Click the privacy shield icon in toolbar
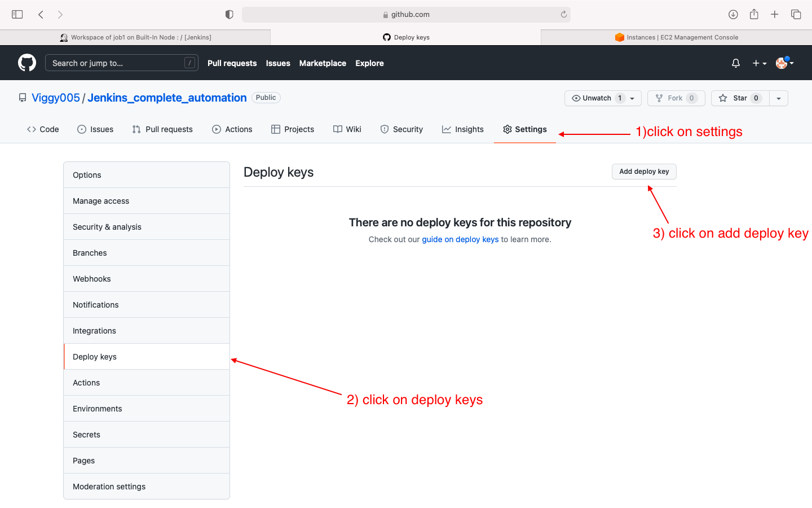 pyautogui.click(x=230, y=14)
